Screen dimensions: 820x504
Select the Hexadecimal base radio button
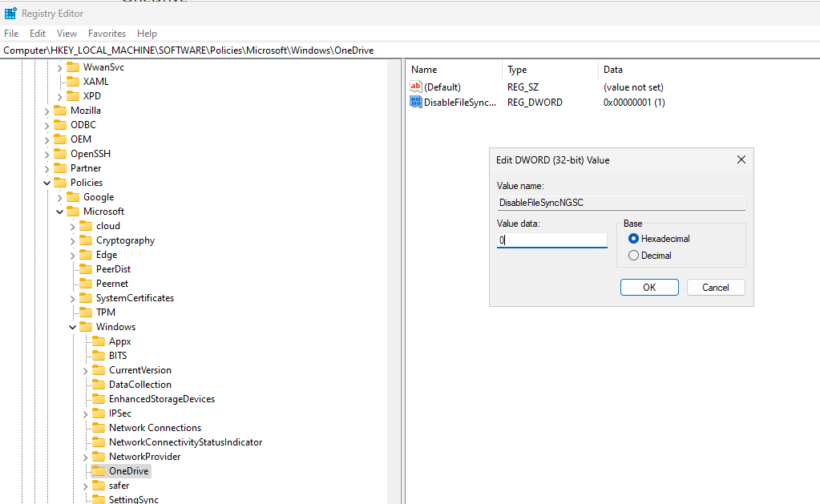tap(634, 239)
